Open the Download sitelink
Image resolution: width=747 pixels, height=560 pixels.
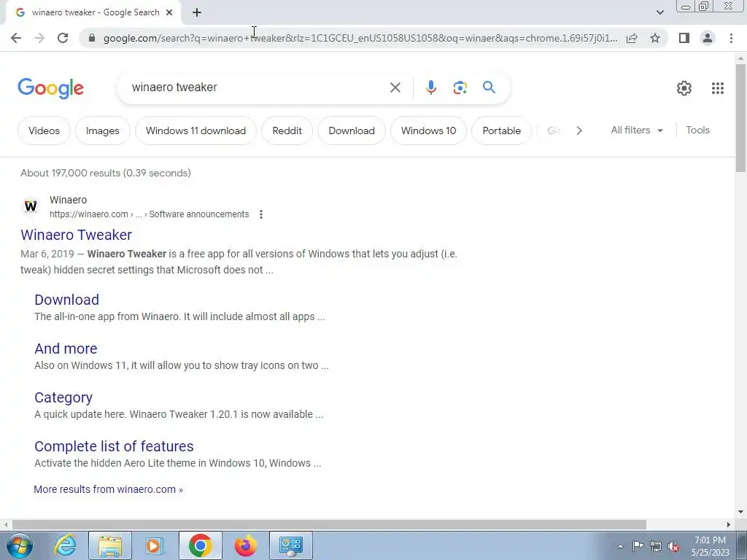pyautogui.click(x=66, y=300)
